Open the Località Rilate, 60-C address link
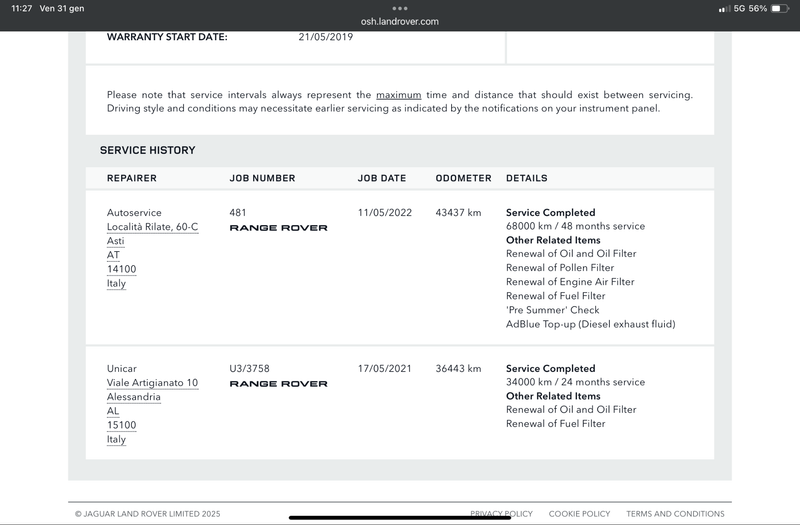Screen dimensions: 800x525 coord(153,227)
